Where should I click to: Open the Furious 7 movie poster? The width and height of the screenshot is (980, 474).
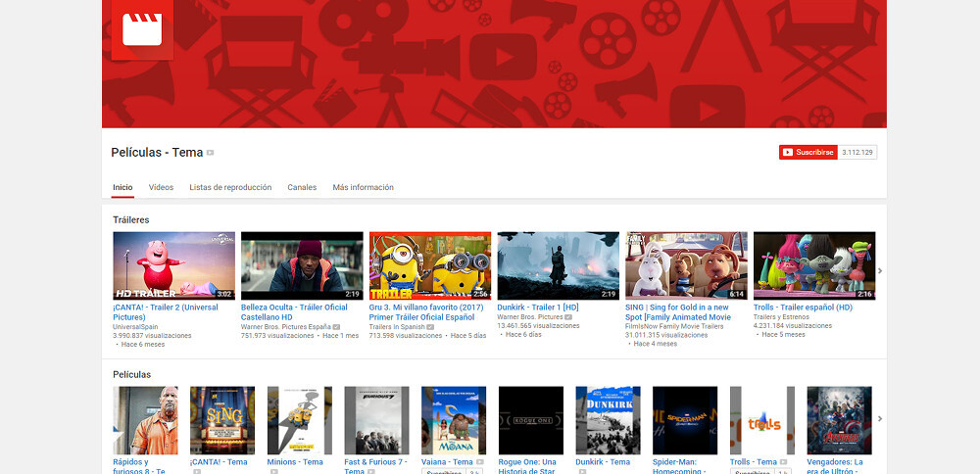[377, 420]
